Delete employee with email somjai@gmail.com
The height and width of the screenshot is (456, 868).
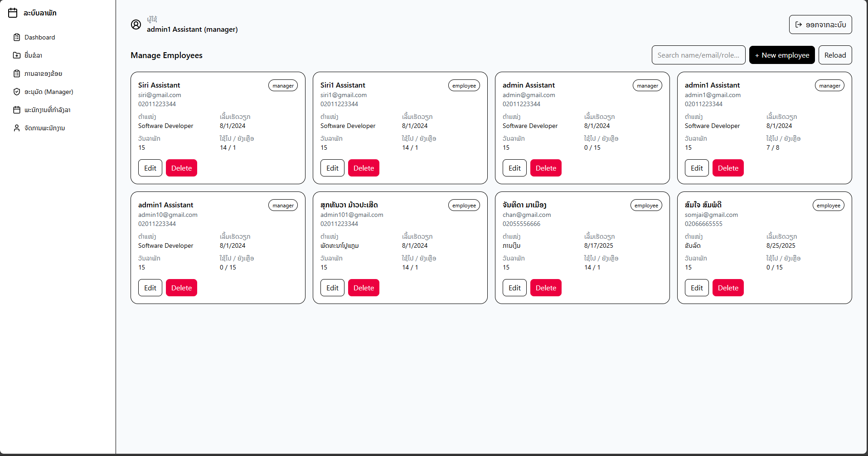pyautogui.click(x=728, y=288)
